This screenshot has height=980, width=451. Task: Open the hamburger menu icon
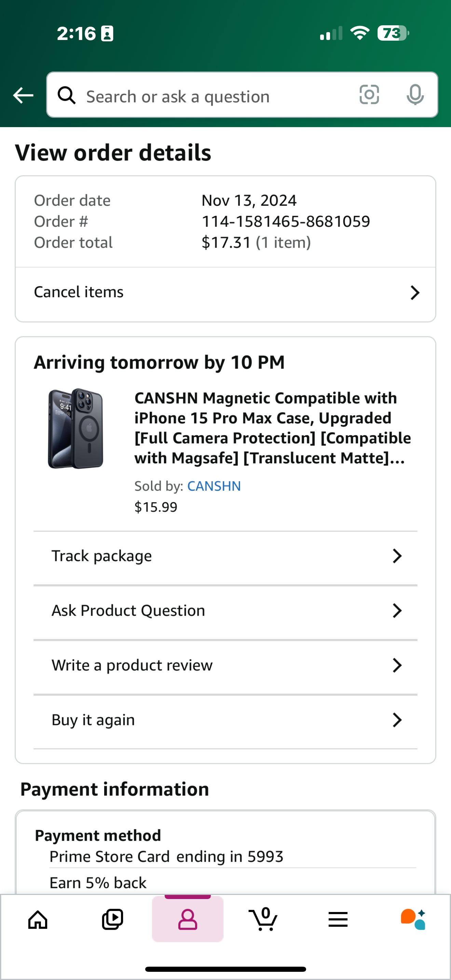tap(338, 920)
